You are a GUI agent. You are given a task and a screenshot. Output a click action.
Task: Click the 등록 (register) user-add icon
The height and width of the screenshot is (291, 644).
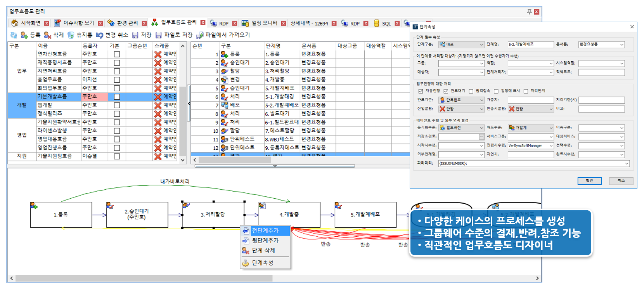tap(24, 35)
